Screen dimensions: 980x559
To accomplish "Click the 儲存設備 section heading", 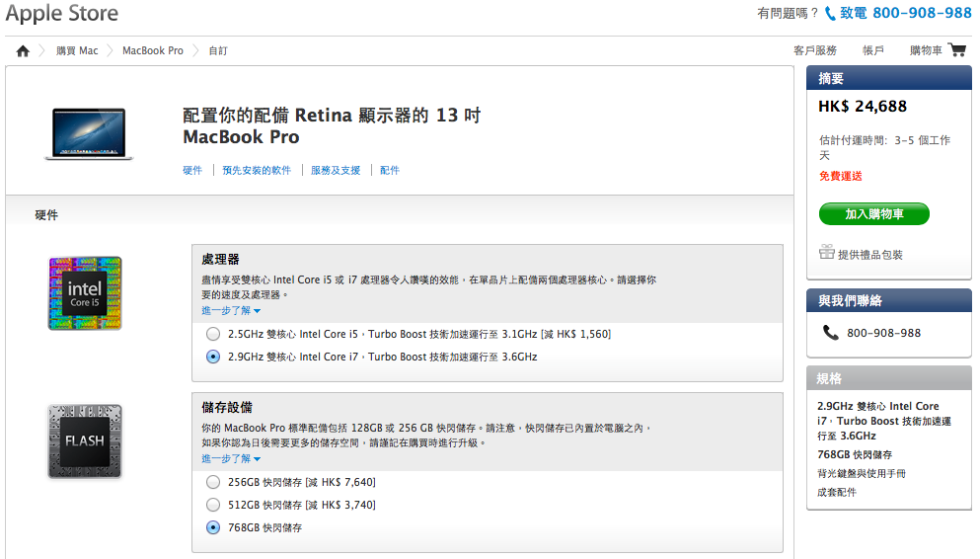I will coord(227,408).
